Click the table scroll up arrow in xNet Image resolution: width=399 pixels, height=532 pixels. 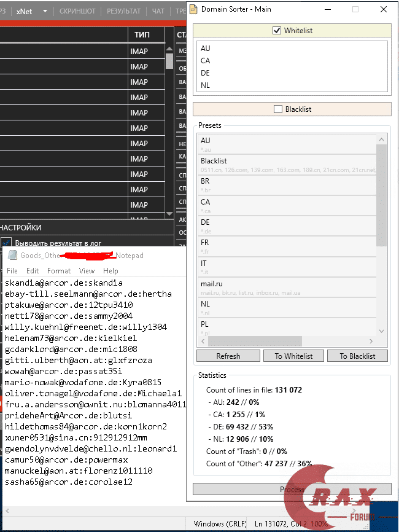pos(169,49)
